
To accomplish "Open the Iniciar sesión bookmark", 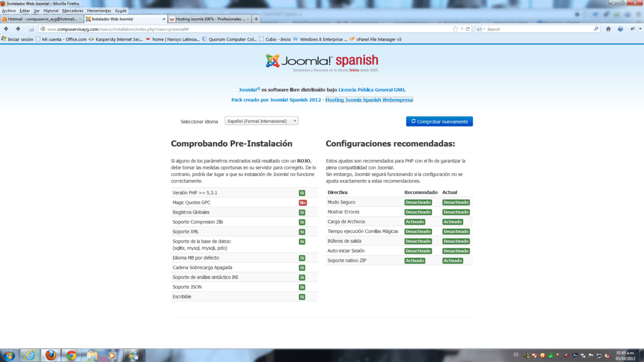I will [x=17, y=39].
